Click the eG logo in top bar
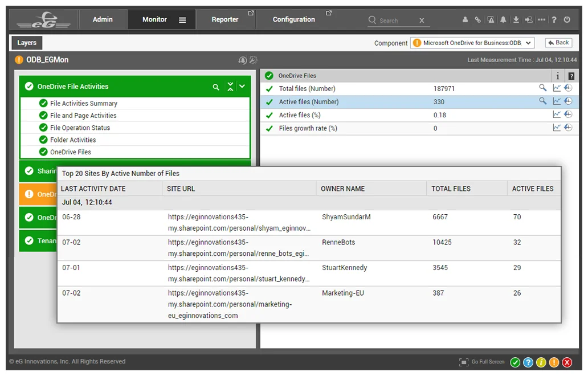Viewport: 588px width, 376px height. [x=43, y=21]
